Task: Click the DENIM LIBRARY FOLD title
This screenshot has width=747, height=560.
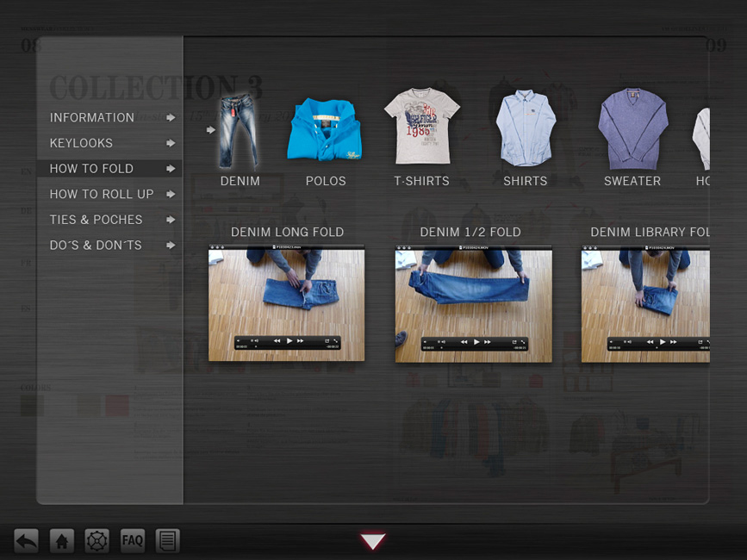Action: pyautogui.click(x=650, y=232)
